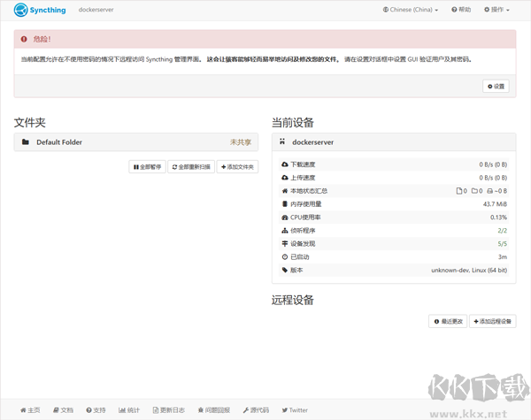Click the 设置 settings button in warning
This screenshot has width=531, height=420.
pos(496,87)
